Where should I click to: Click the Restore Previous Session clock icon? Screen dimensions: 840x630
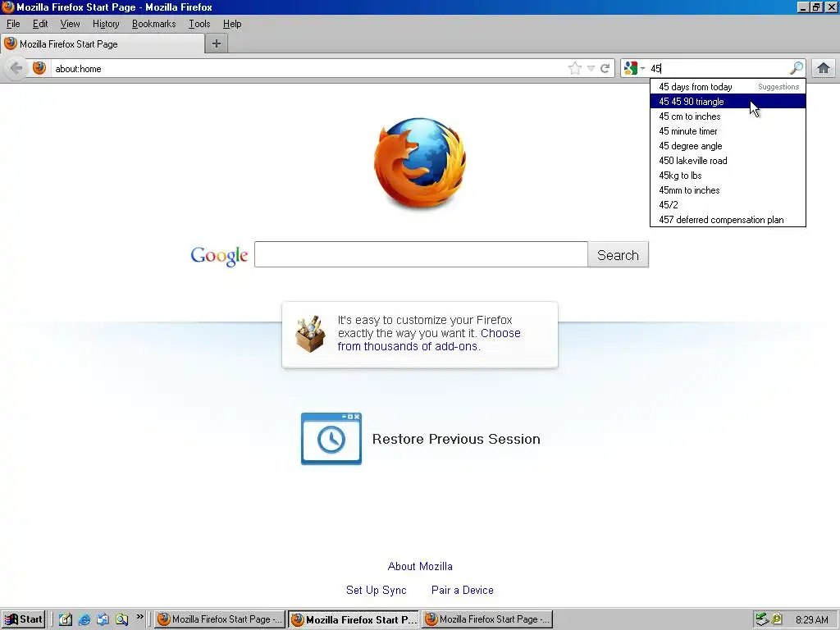pos(331,439)
